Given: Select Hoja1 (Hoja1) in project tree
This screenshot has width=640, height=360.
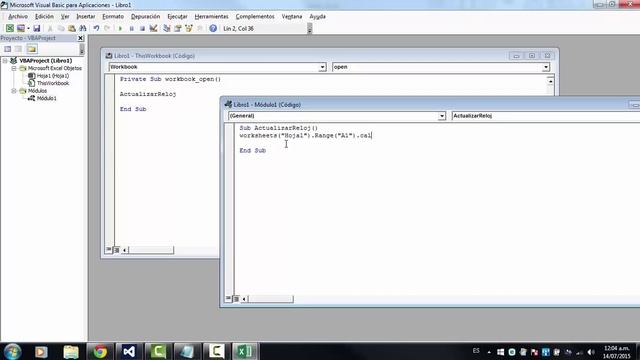Looking at the screenshot, I should tap(53, 76).
